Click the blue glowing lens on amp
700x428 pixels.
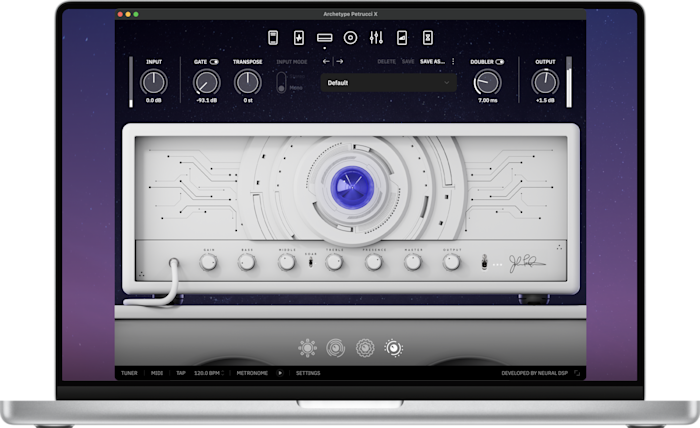(352, 187)
